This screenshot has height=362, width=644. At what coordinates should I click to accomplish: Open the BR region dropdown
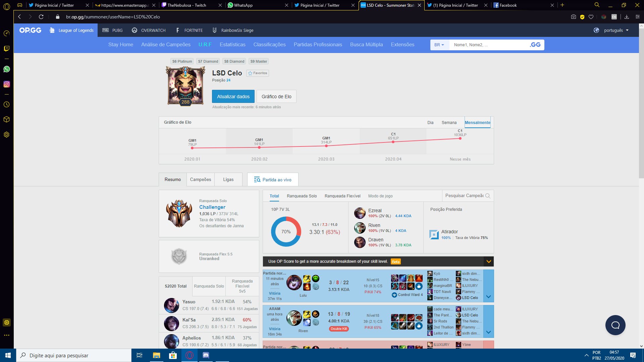pos(439,45)
